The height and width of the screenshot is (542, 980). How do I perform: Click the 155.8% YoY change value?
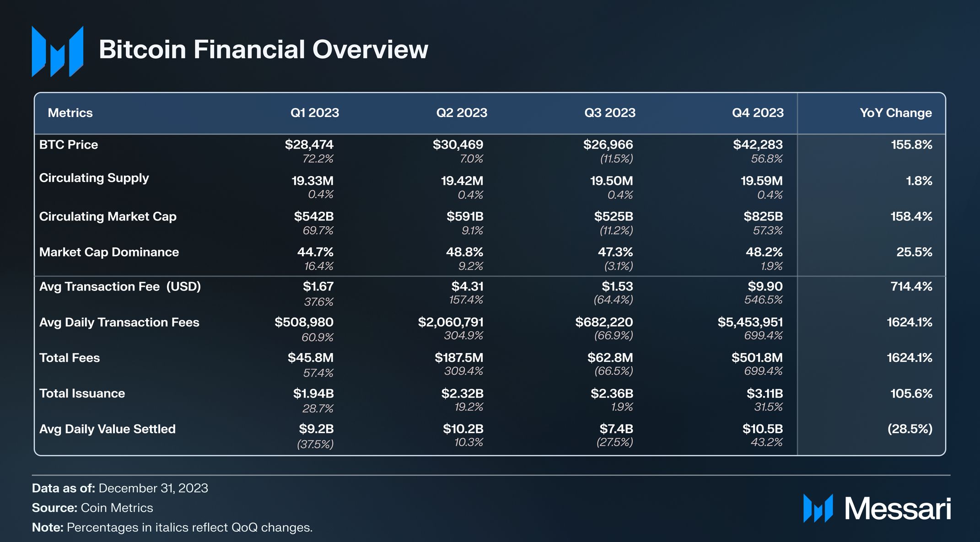point(911,145)
